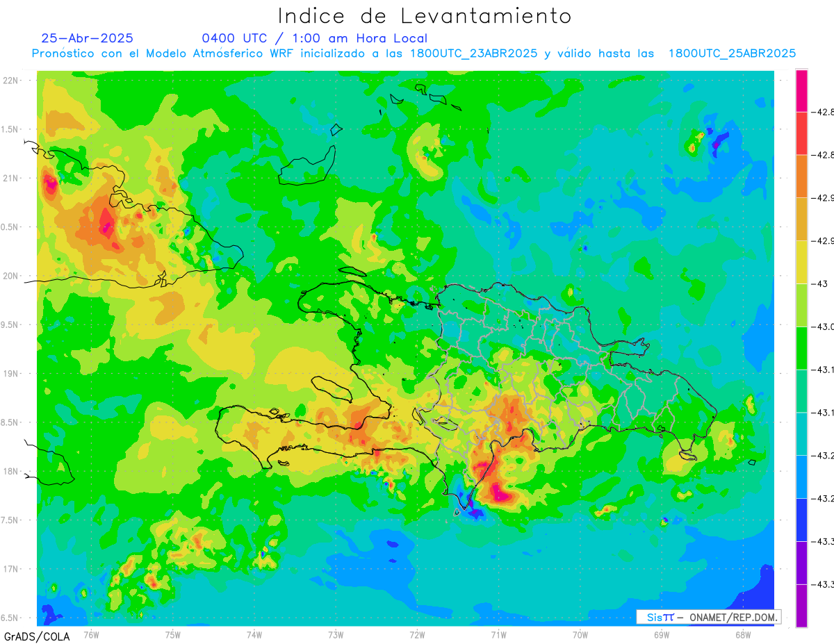Pick the deep blue swatch in the legend

pyautogui.click(x=801, y=520)
